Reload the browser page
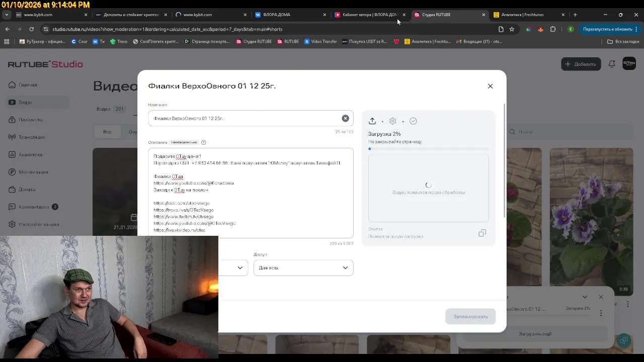 pyautogui.click(x=31, y=29)
